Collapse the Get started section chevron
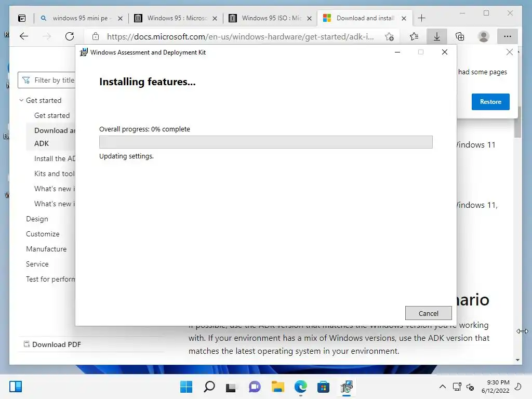 click(21, 100)
